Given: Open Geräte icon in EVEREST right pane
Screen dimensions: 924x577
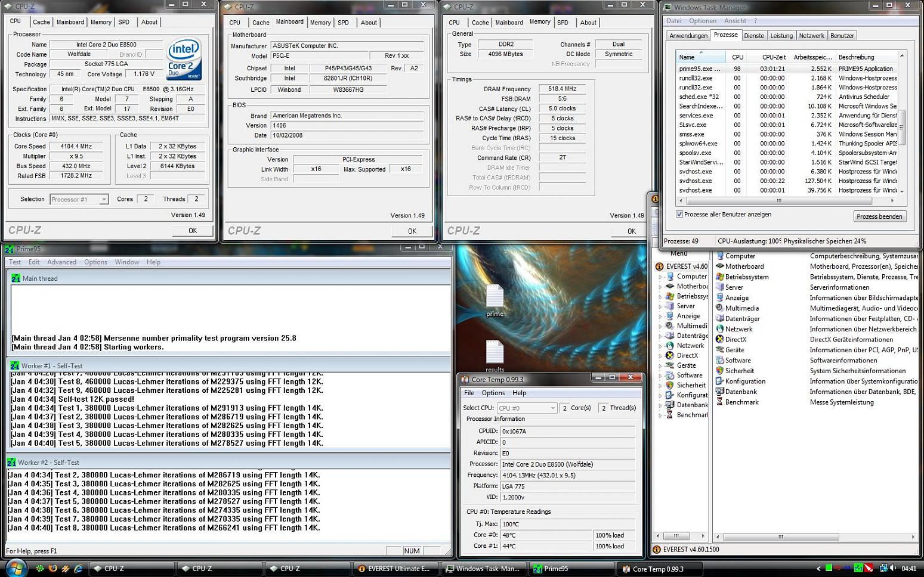Looking at the screenshot, I should 719,350.
